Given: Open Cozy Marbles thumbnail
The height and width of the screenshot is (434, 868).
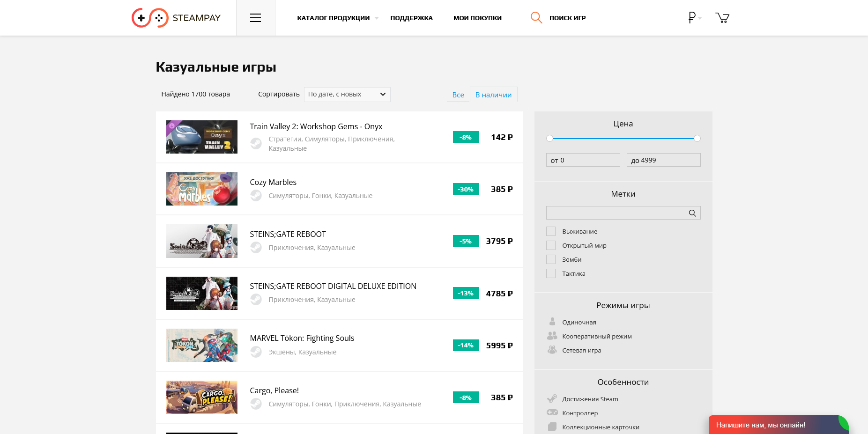Looking at the screenshot, I should coord(202,189).
